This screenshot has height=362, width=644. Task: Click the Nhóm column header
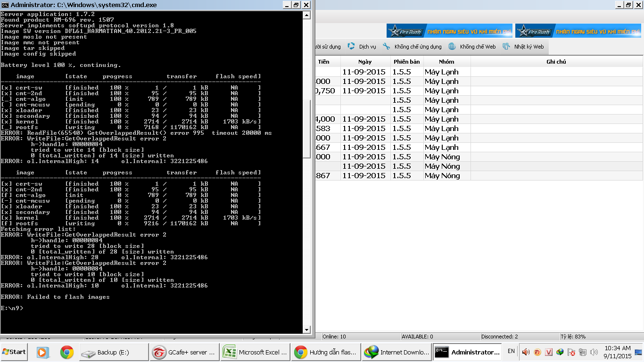[446, 62]
